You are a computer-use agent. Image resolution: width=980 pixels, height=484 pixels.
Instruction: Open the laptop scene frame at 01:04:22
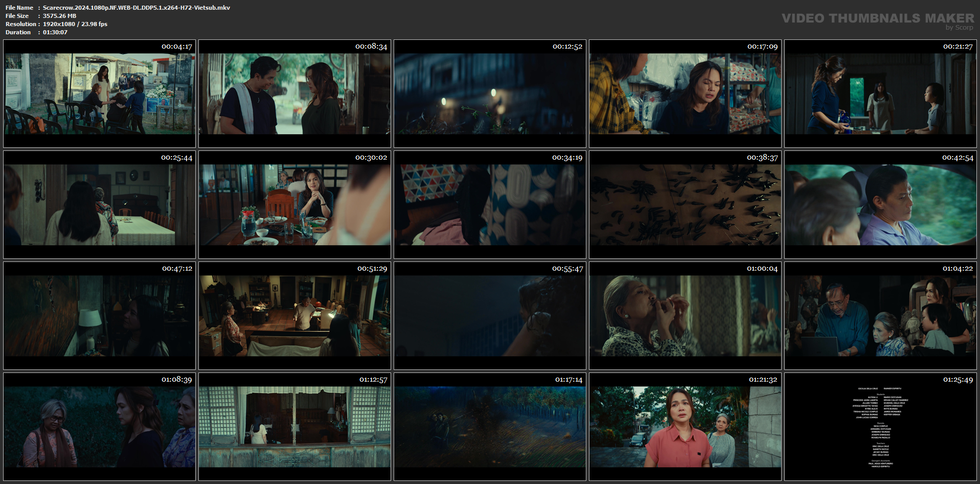[880, 316]
